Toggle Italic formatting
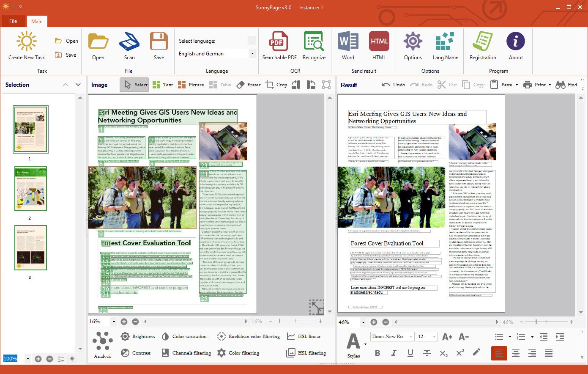The width and height of the screenshot is (588, 374). pyautogui.click(x=394, y=353)
